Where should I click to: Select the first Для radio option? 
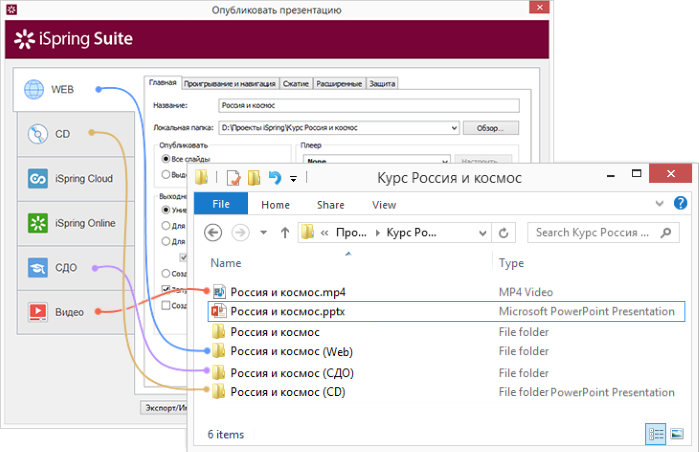click(165, 226)
